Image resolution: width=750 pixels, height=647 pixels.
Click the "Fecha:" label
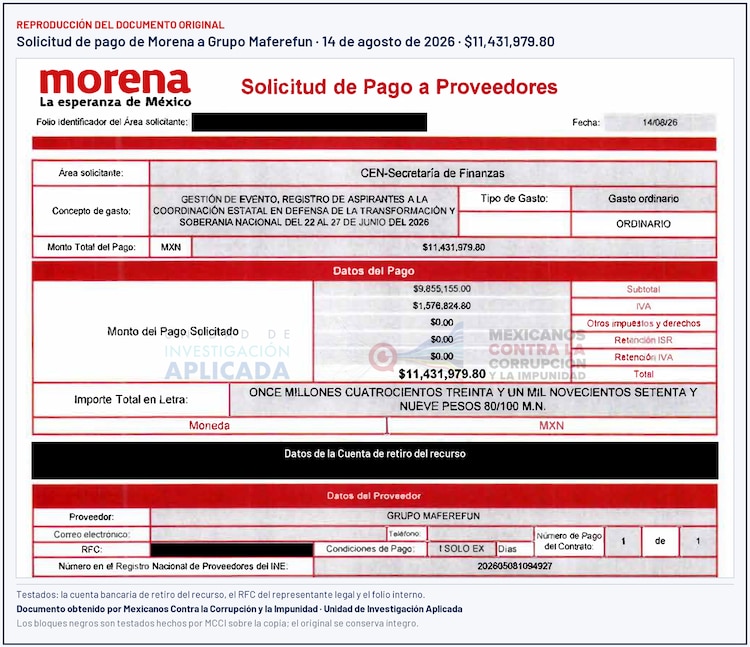[x=586, y=122]
